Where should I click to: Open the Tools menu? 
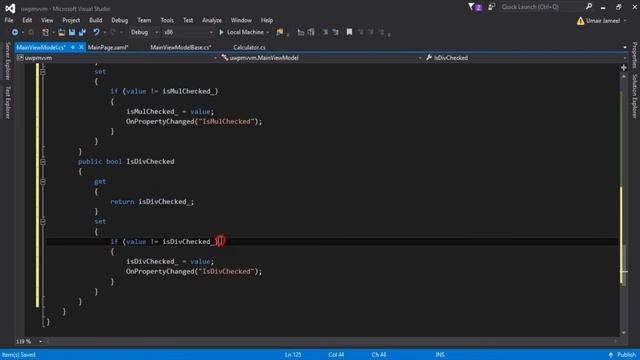click(x=167, y=20)
